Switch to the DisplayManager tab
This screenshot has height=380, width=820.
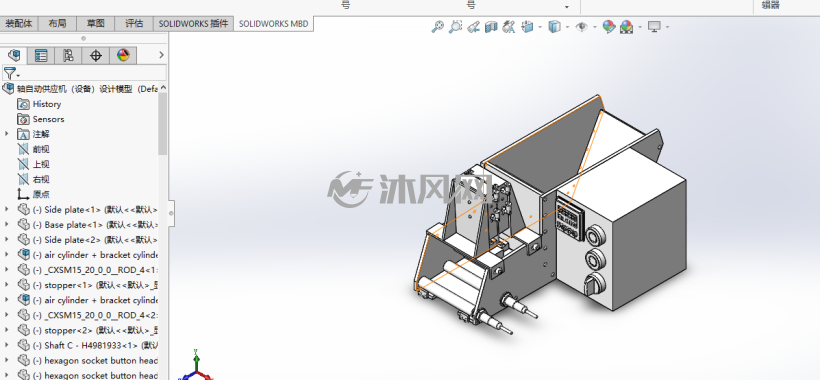click(123, 55)
